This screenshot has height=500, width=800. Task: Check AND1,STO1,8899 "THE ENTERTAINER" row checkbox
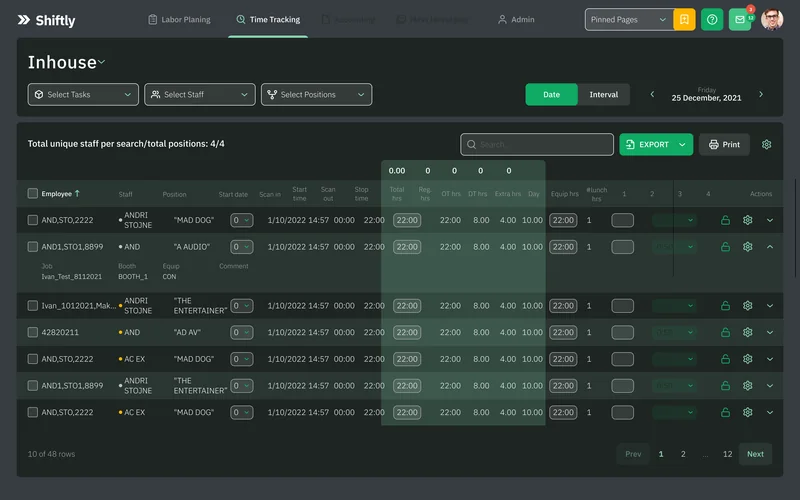33,386
